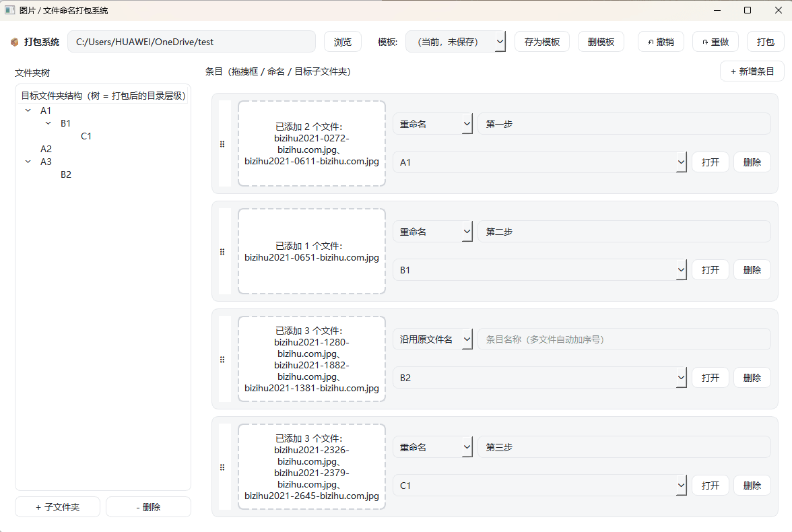Viewport: 792px width, 532px height.
Task: Click 打开 in the B1 entry
Action: click(710, 270)
